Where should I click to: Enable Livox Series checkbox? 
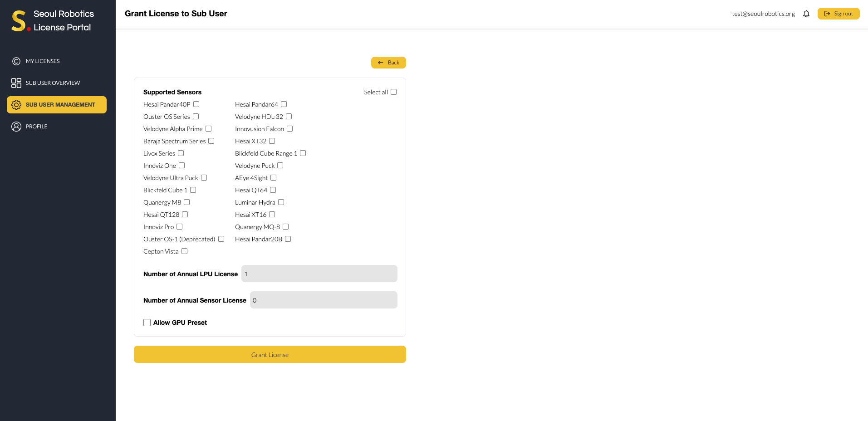pos(181,153)
